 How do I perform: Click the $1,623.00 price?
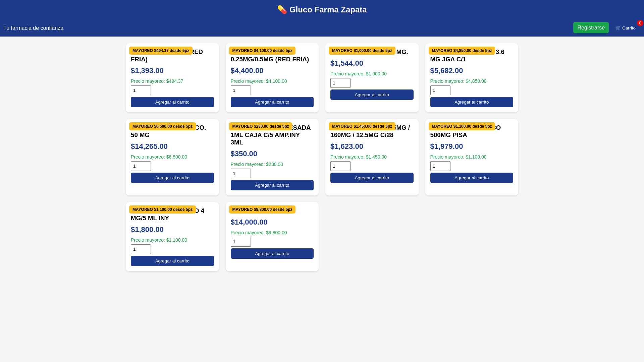tap(346, 146)
